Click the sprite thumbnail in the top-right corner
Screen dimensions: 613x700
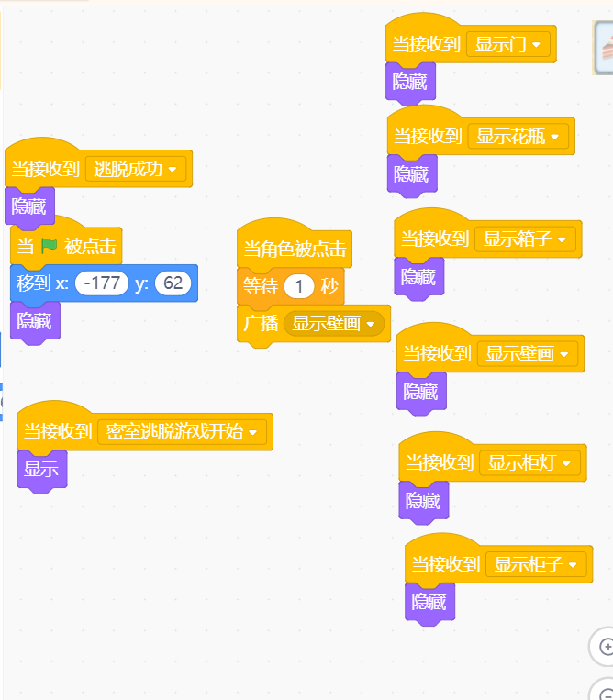pyautogui.click(x=604, y=48)
